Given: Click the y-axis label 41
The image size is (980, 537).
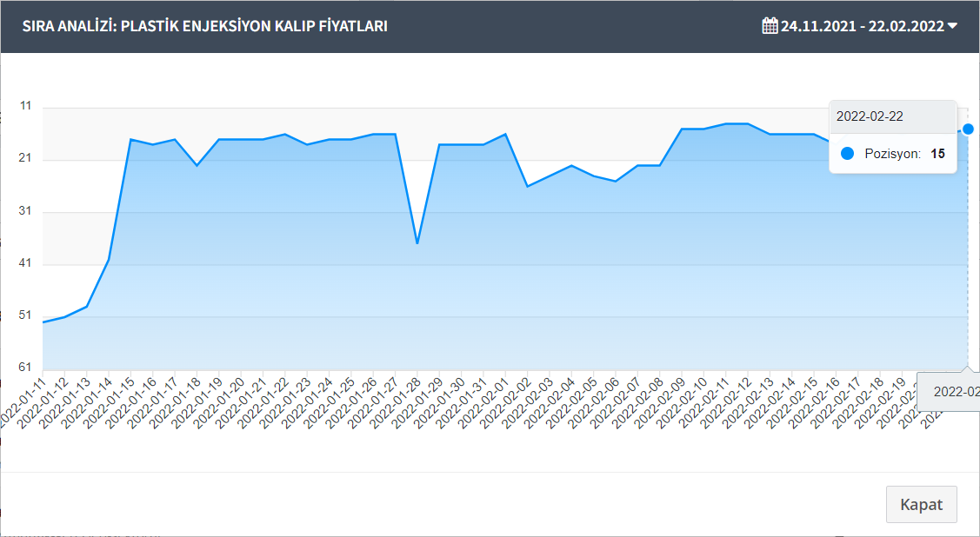Looking at the screenshot, I should click(x=25, y=263).
